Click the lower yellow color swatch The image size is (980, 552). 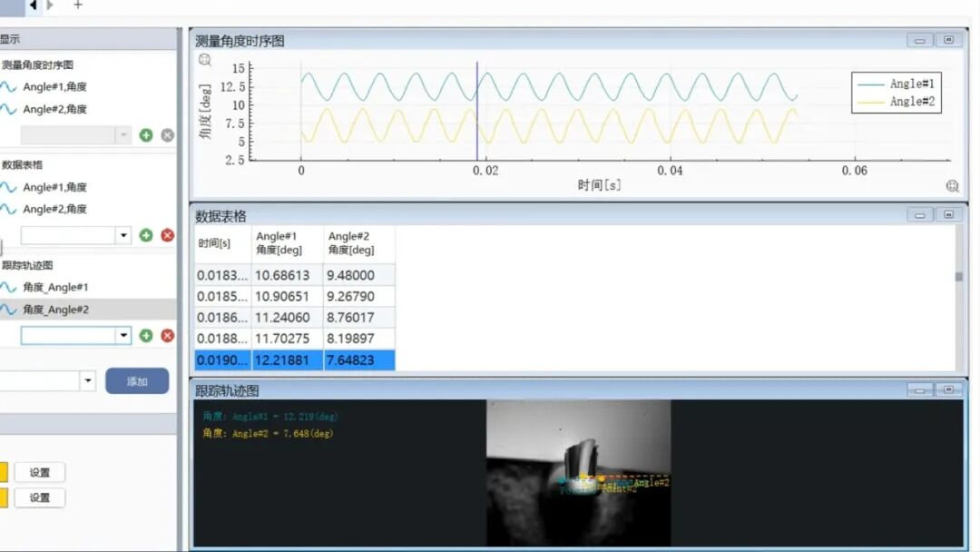[3, 498]
